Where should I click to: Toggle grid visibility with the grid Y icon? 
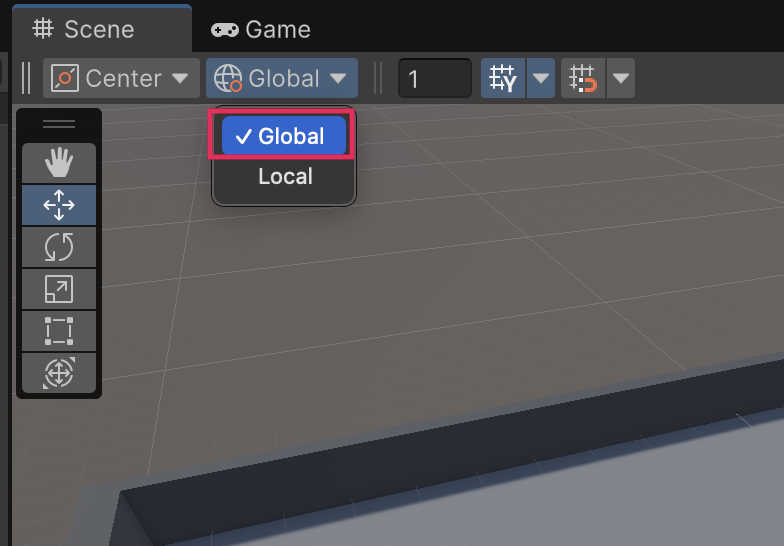504,78
